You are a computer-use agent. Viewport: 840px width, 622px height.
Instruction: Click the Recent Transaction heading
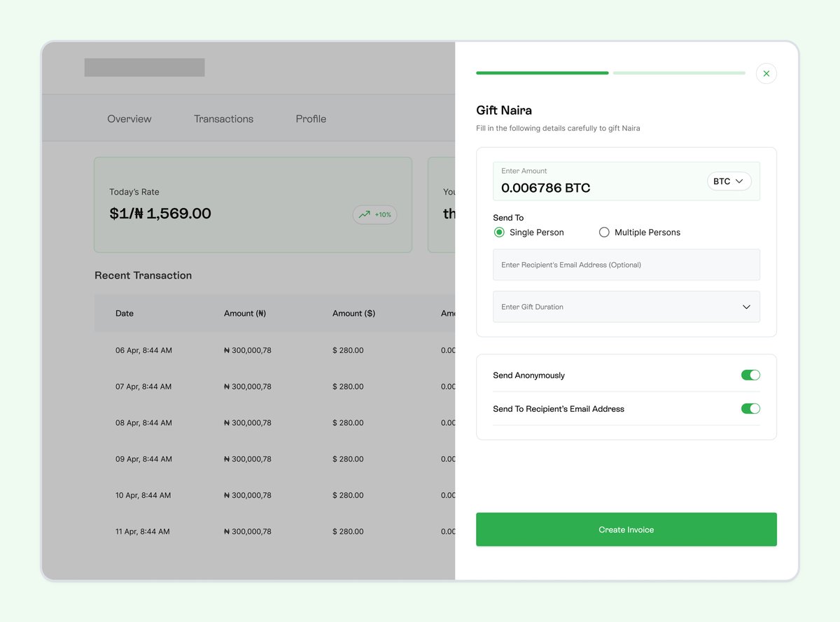143,275
